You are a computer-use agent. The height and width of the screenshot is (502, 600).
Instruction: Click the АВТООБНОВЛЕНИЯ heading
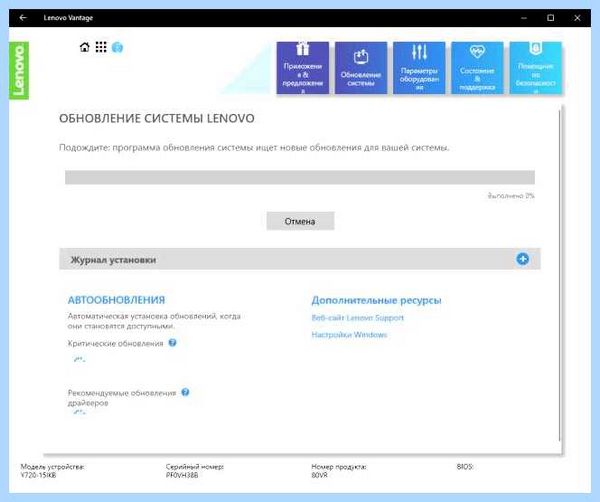pos(116,300)
